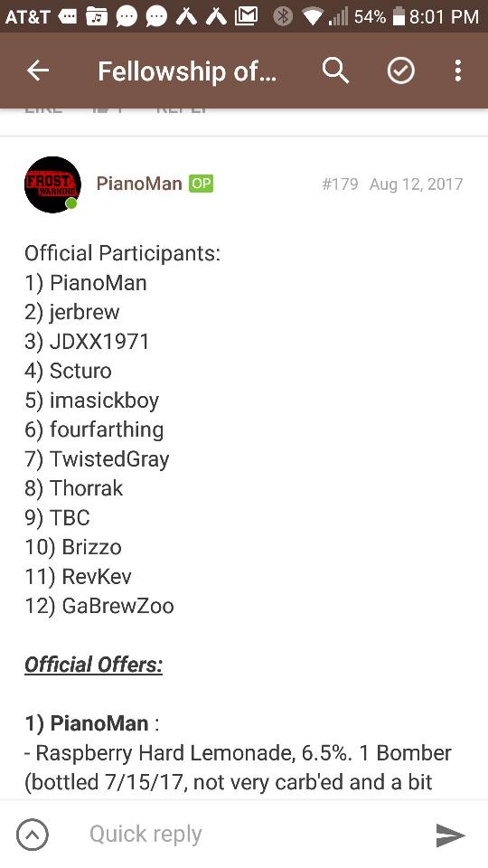Tap the green OP badge

(x=201, y=184)
